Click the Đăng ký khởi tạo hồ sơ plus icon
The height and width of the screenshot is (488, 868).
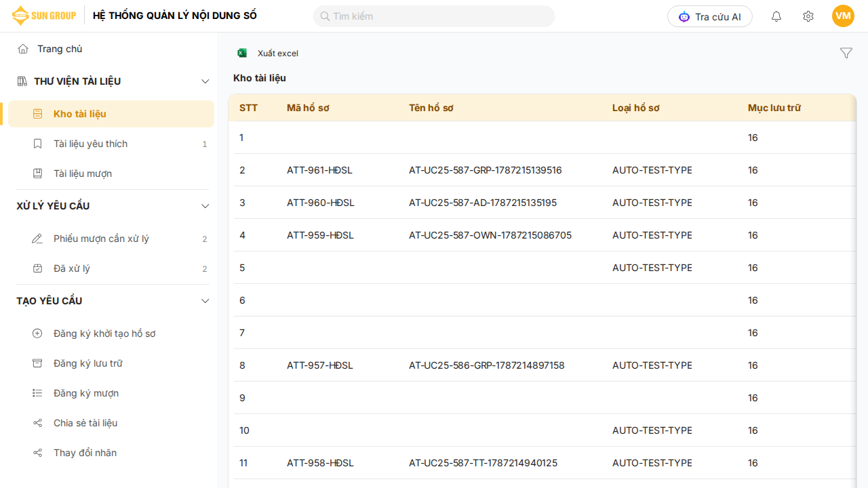click(38, 333)
